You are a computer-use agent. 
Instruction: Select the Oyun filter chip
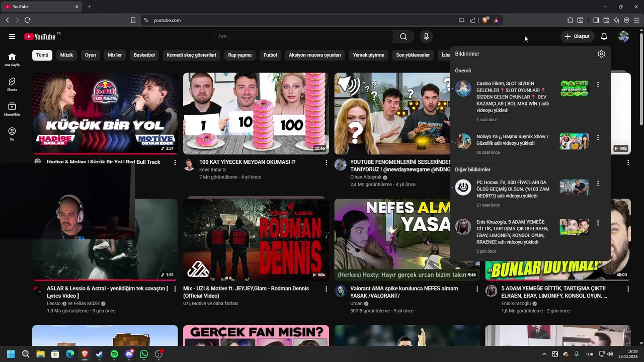click(x=91, y=55)
